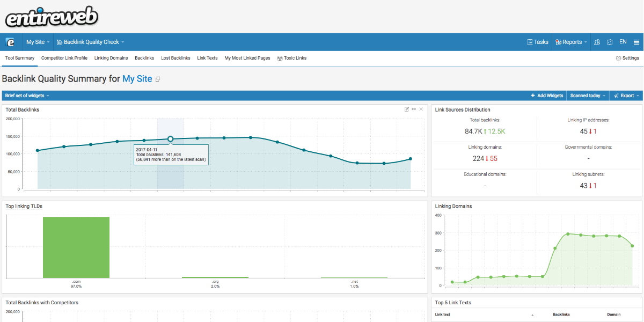Click the Linking Domains widget title
Viewport: 644px width, 322px height.
click(x=453, y=206)
